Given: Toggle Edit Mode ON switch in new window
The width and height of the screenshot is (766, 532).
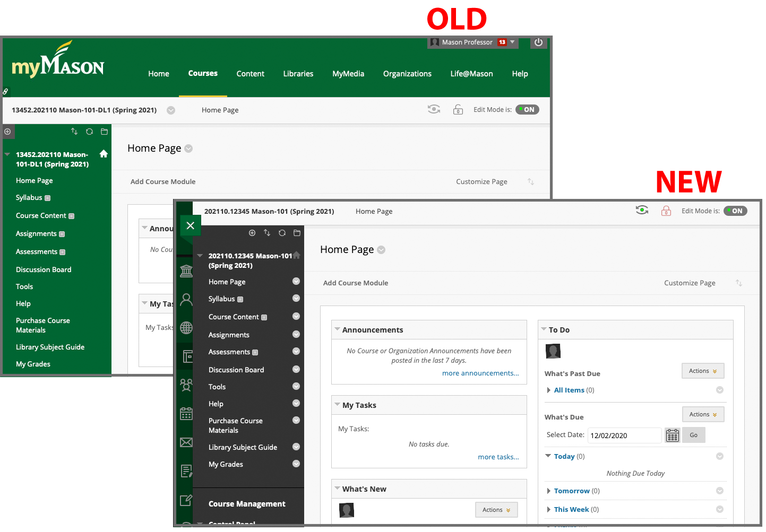Looking at the screenshot, I should pyautogui.click(x=735, y=211).
